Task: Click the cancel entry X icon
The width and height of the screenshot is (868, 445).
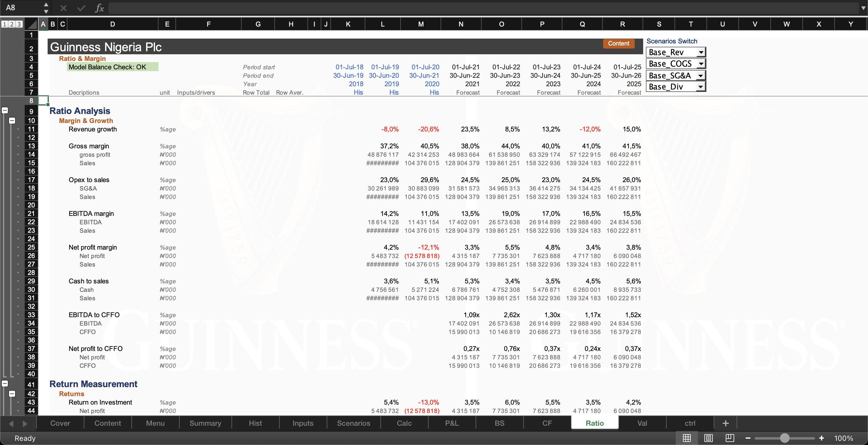Action: pyautogui.click(x=63, y=8)
